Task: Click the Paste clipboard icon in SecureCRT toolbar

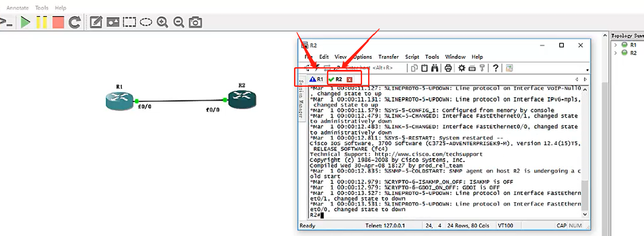Action: coord(425,68)
